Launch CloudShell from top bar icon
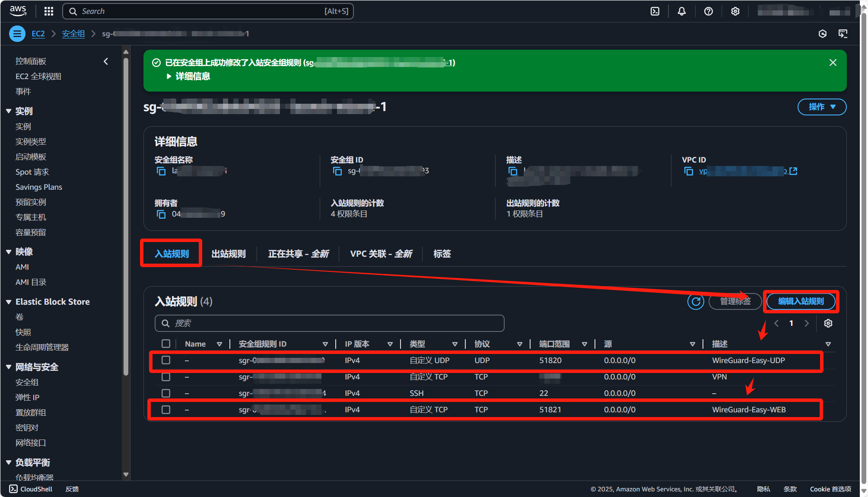Screen dimensions: 868x497 pos(655,11)
